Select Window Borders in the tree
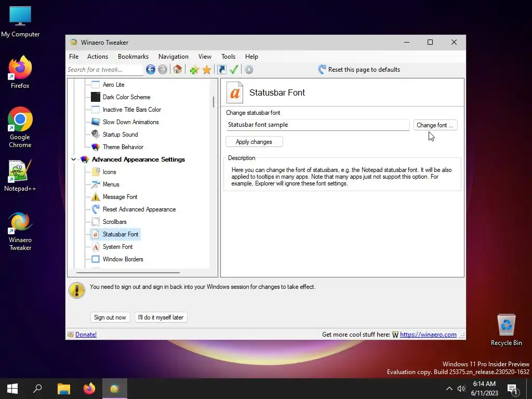The image size is (532, 399). point(123,259)
